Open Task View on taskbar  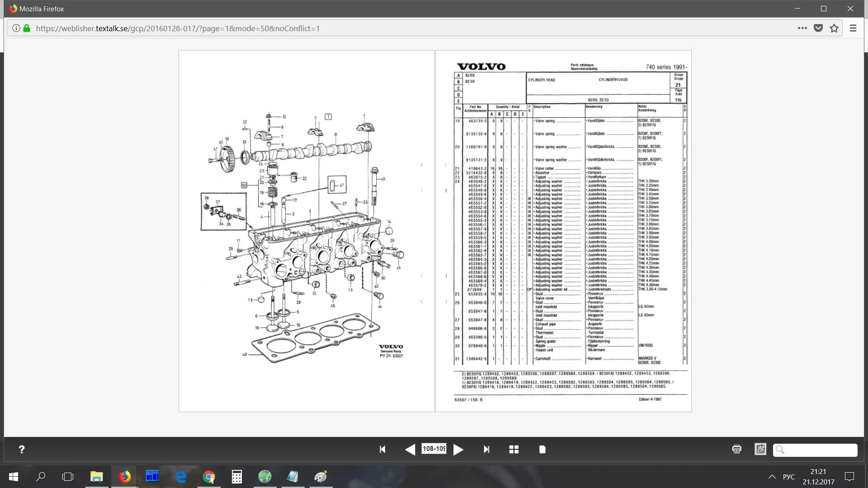pos(68,477)
